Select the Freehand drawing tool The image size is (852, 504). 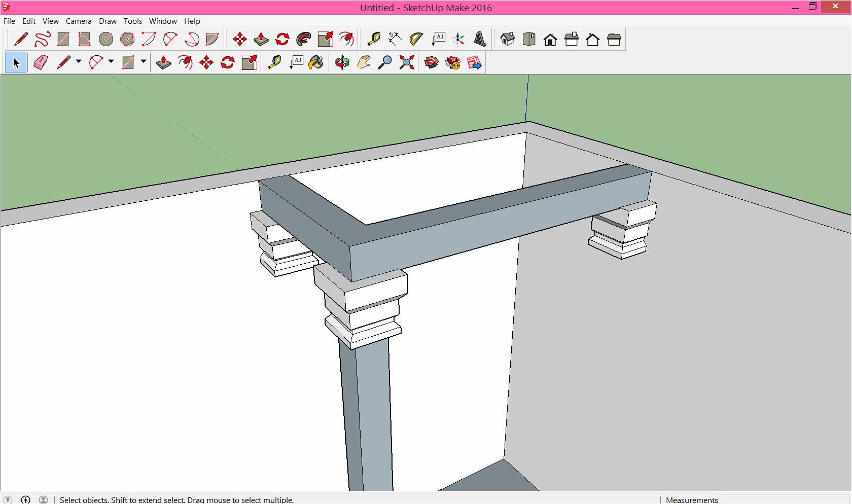pos(42,40)
